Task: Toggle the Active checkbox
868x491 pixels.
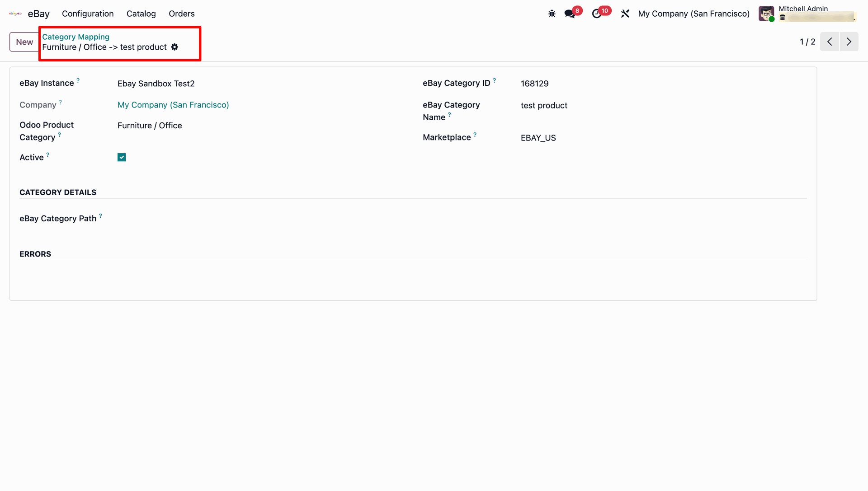Action: 122,157
